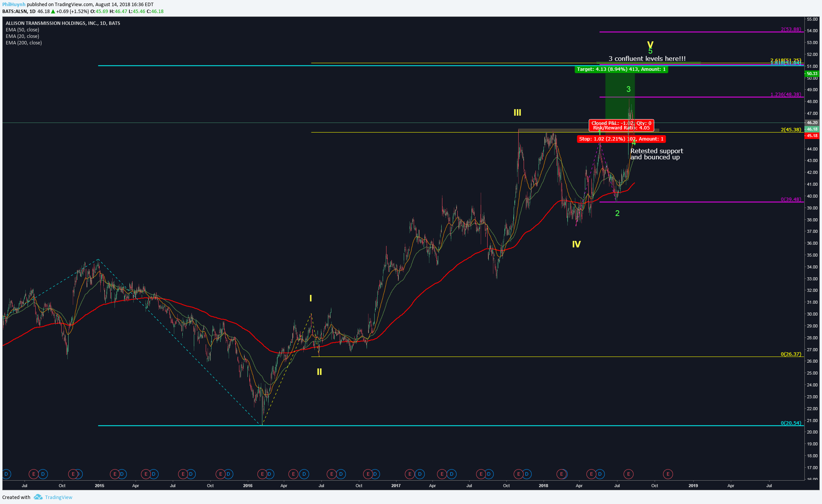Screen dimensions: 822x504
Task: Click the magenta 1.236(48.38) Fibonacci label
Action: click(786, 95)
